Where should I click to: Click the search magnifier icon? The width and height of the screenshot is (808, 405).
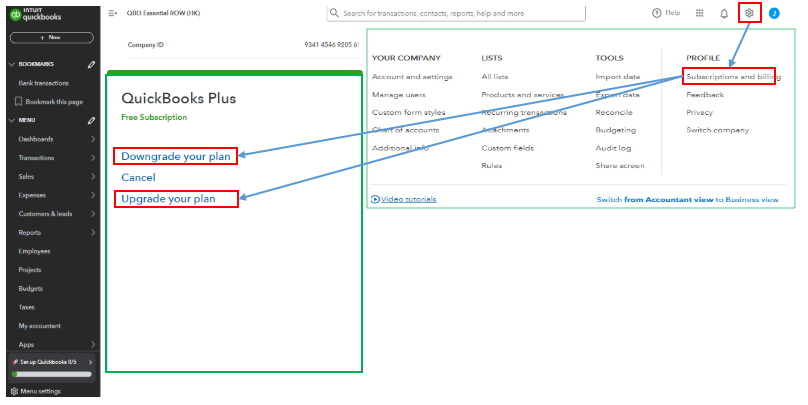[334, 13]
